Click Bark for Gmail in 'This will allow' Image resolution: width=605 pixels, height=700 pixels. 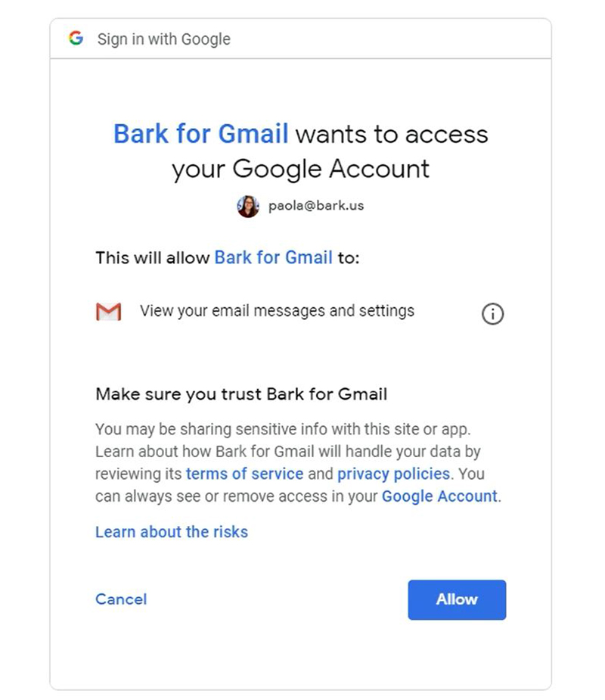click(x=274, y=257)
